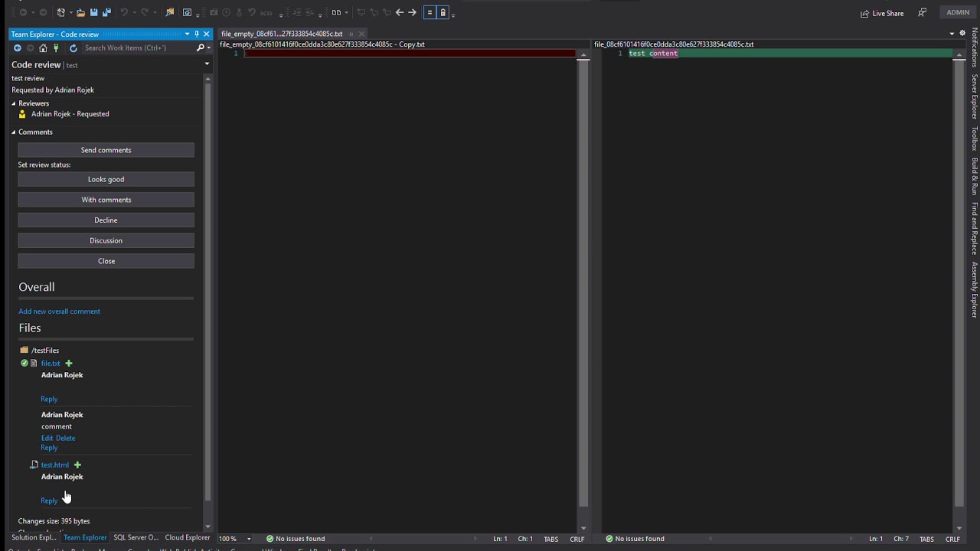Open the test.html link
980x551 pixels.
(55, 465)
